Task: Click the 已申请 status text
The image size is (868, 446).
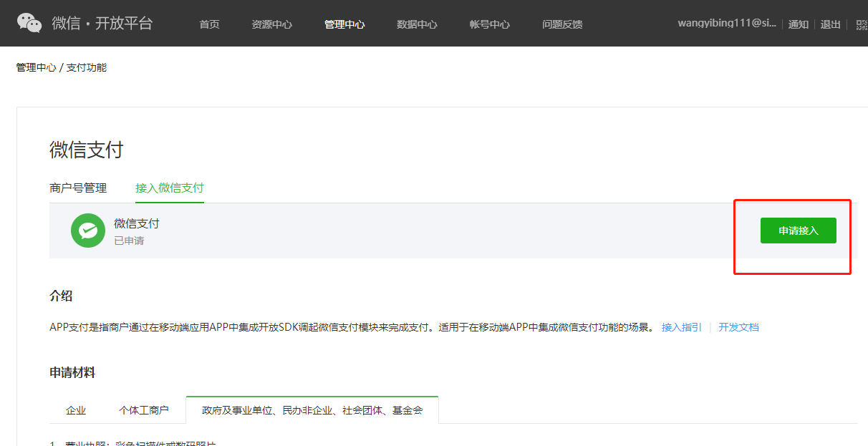Action: coord(129,241)
